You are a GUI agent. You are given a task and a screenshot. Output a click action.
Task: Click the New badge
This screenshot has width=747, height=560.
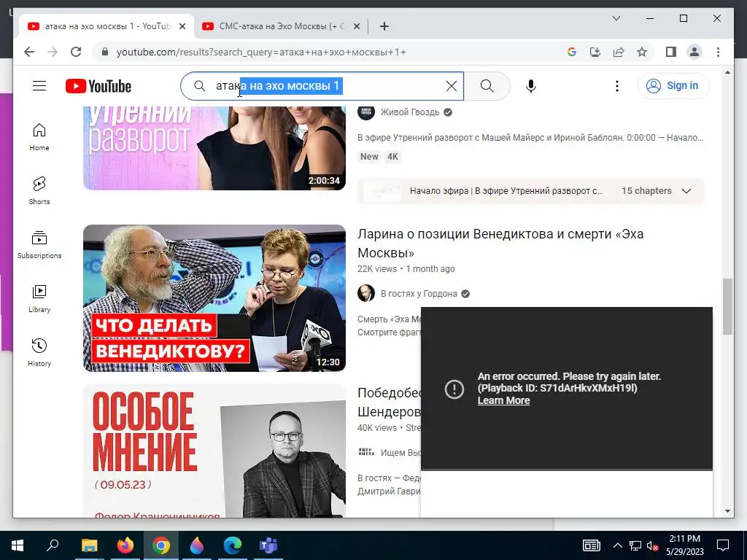coord(368,157)
